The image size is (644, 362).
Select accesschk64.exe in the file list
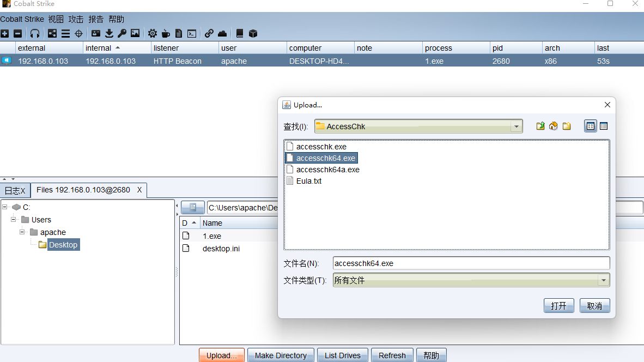pos(321,158)
